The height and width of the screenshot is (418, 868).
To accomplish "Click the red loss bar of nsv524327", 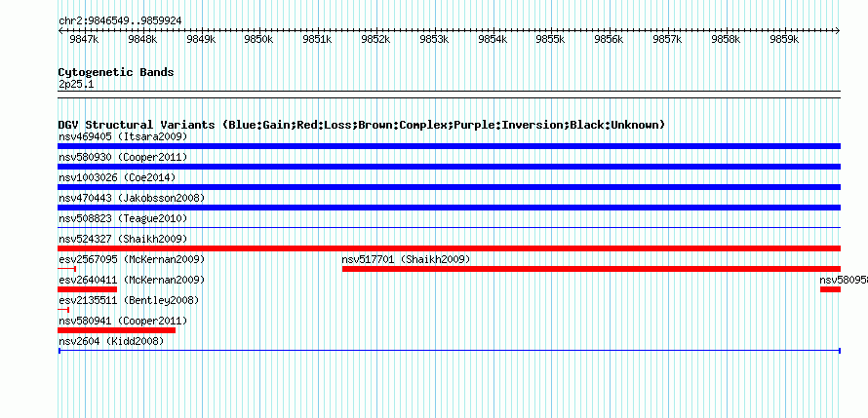I will click(x=449, y=248).
